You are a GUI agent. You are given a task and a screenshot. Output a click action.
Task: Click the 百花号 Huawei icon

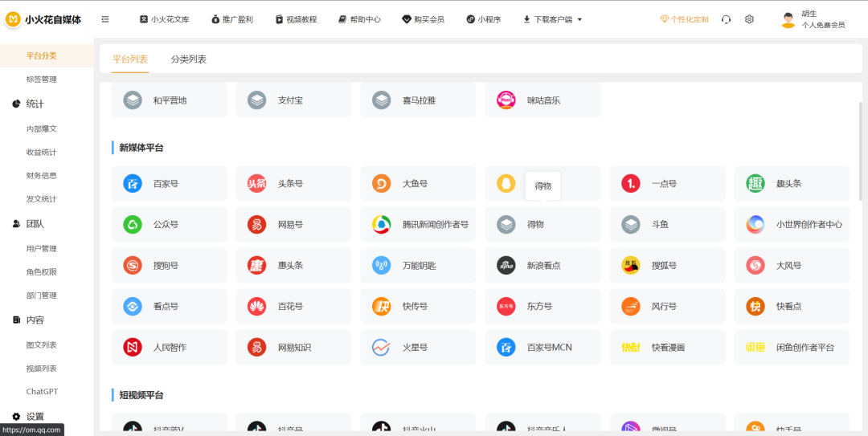[x=257, y=307]
